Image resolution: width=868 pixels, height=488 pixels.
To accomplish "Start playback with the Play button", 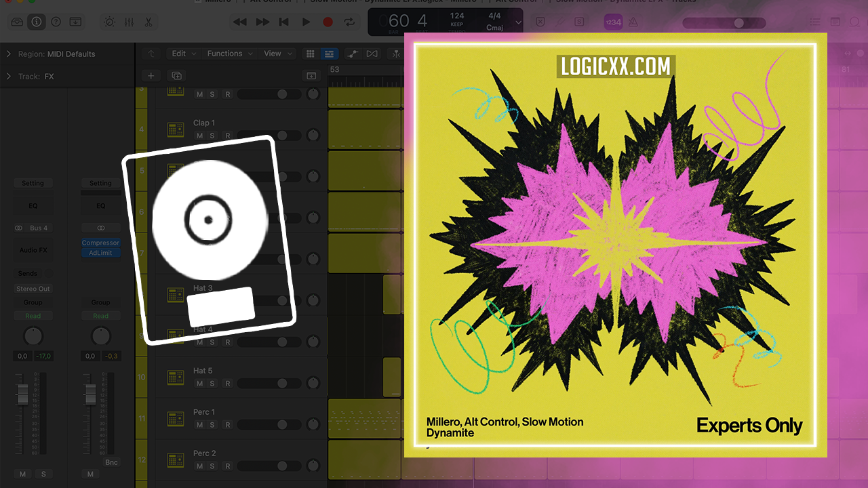I will pyautogui.click(x=306, y=22).
